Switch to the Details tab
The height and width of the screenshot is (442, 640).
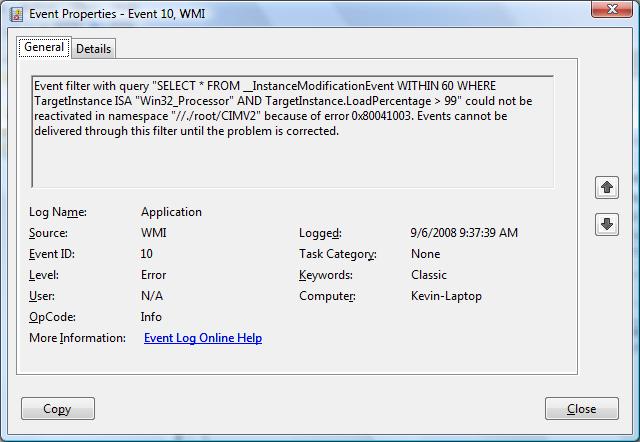pyautogui.click(x=93, y=49)
